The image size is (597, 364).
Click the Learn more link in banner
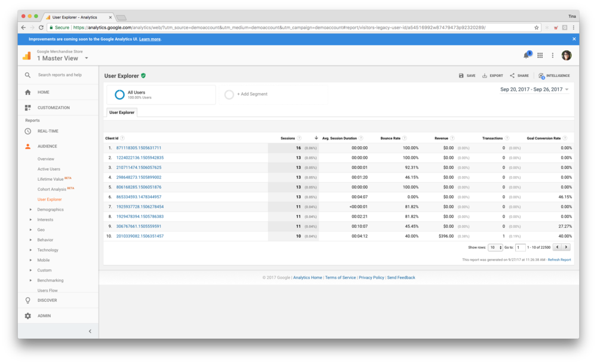(x=150, y=39)
